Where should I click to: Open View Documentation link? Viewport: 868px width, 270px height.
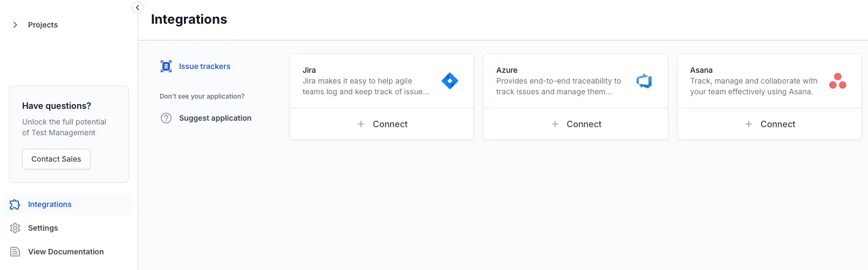(66, 252)
